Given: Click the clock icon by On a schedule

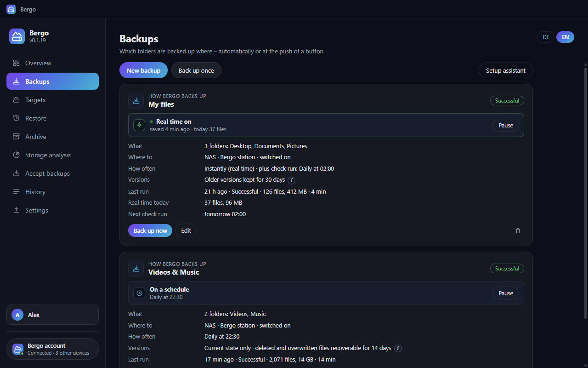Looking at the screenshot, I should click(139, 293).
